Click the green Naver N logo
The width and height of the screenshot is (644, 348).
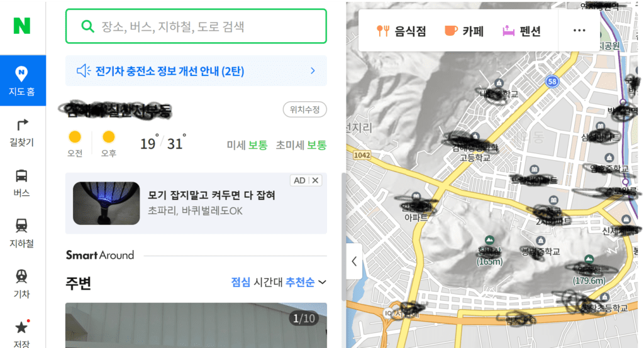pos(22,26)
